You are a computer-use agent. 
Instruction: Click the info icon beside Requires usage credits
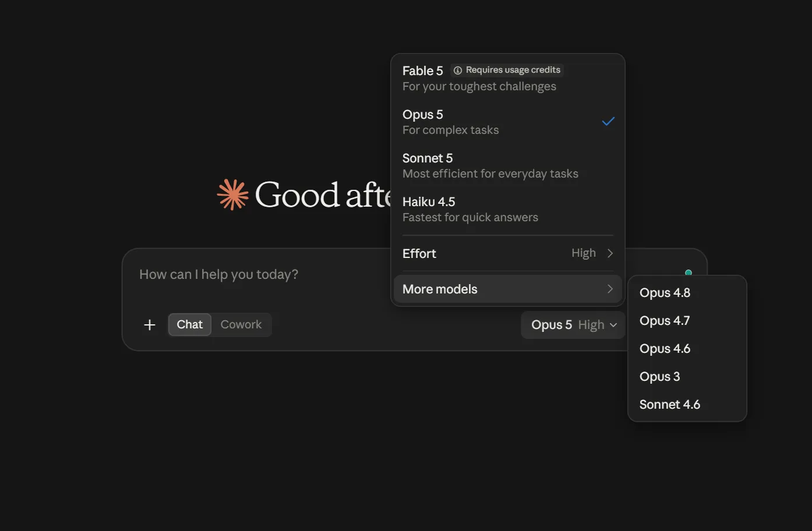click(458, 70)
